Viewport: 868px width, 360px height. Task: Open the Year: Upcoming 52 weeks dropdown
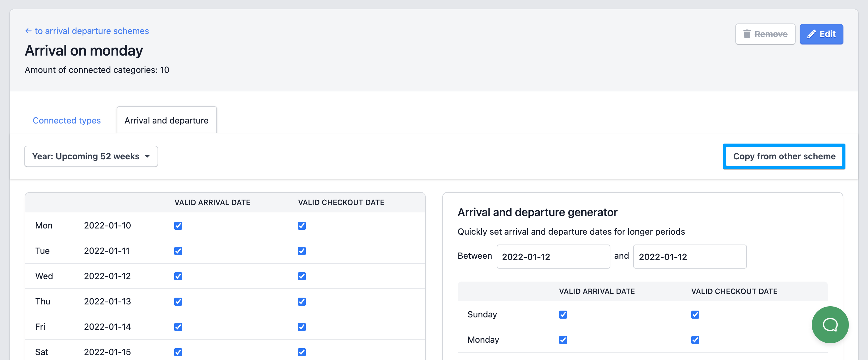click(x=91, y=156)
